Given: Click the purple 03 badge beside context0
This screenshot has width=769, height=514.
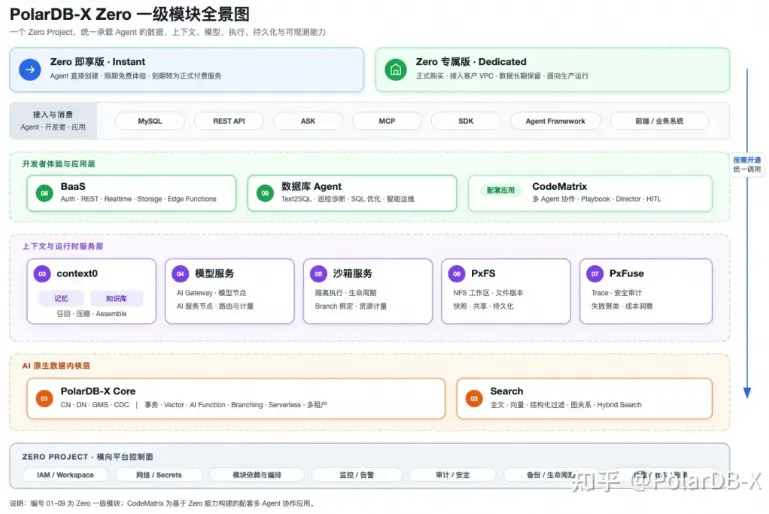Looking at the screenshot, I should tap(42, 274).
